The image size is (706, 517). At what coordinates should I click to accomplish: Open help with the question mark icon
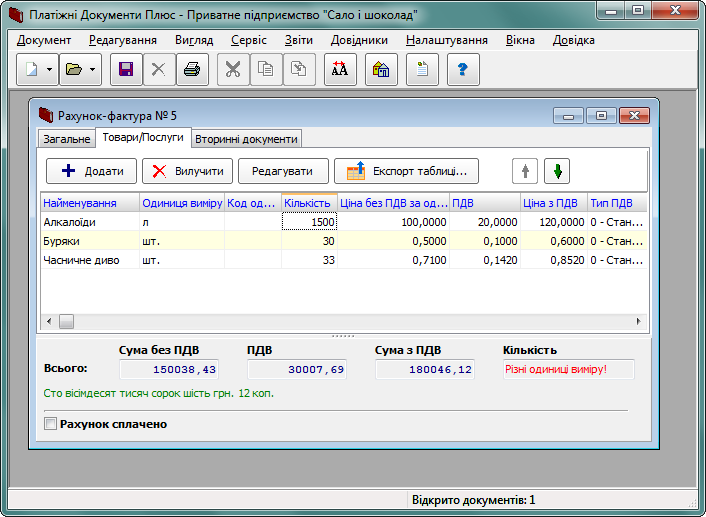click(x=463, y=69)
